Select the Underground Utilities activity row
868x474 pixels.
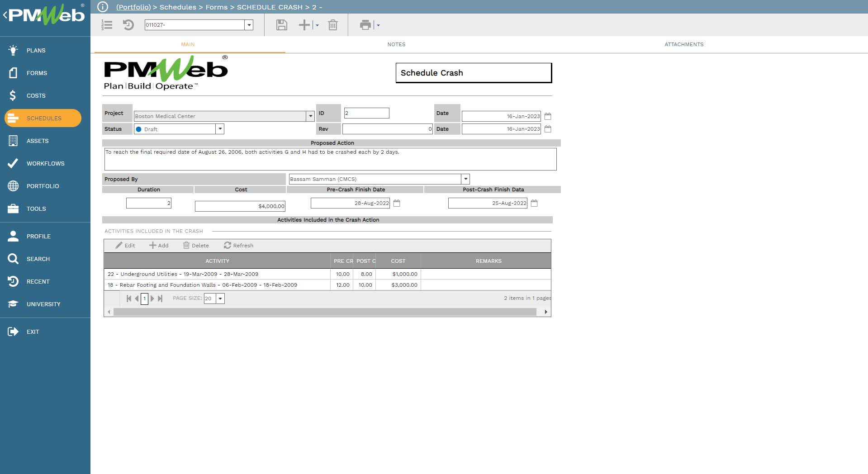pos(217,274)
